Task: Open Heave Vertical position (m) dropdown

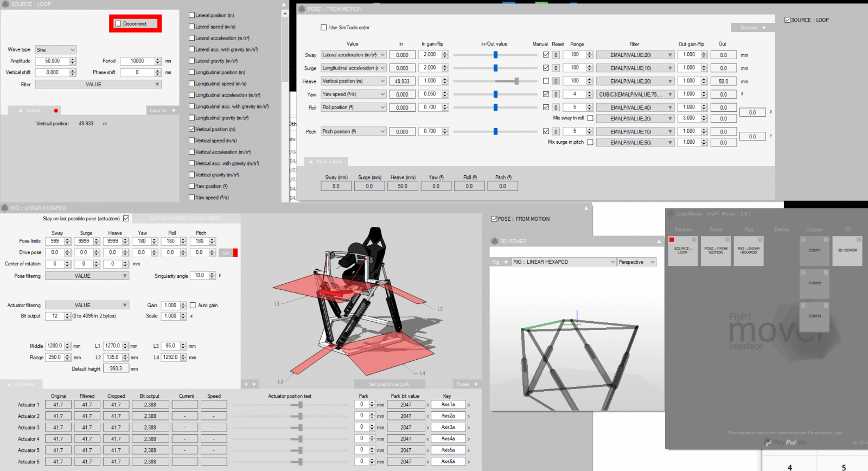Action: pos(354,81)
